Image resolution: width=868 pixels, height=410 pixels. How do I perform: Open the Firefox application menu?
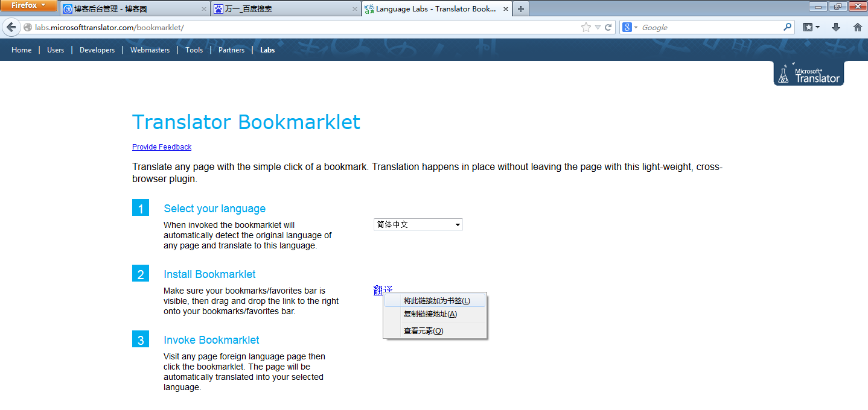click(x=29, y=5)
